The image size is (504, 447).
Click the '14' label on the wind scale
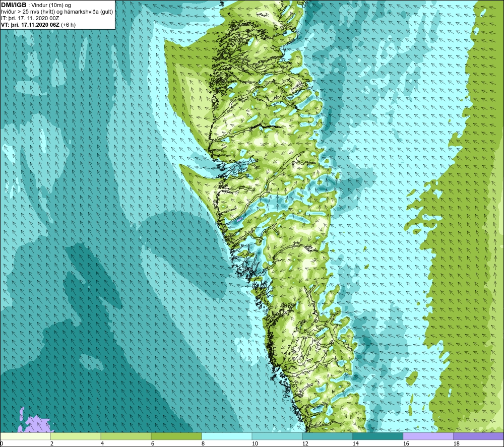(355, 444)
